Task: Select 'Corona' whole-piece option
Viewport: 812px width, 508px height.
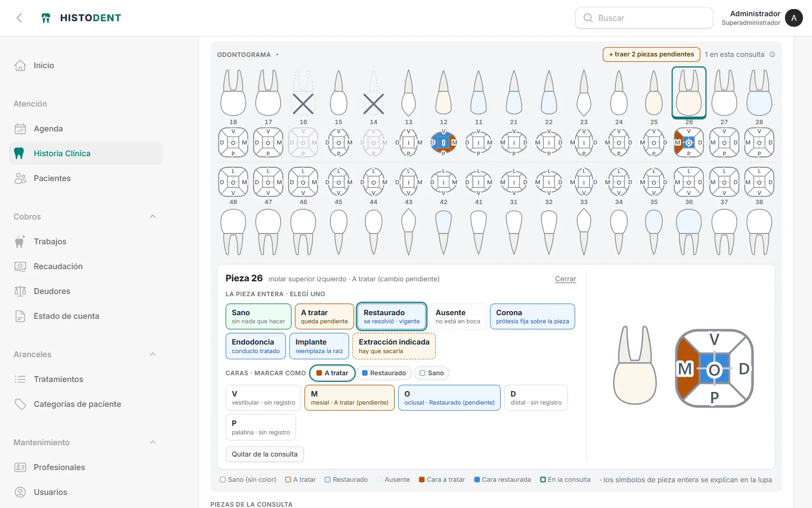Action: click(x=532, y=317)
